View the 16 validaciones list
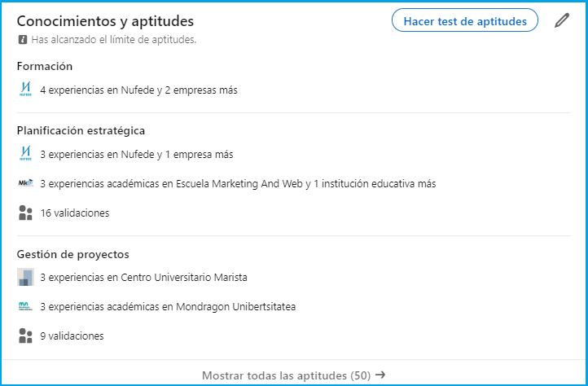Screen dimensions: 588x386 75,213
